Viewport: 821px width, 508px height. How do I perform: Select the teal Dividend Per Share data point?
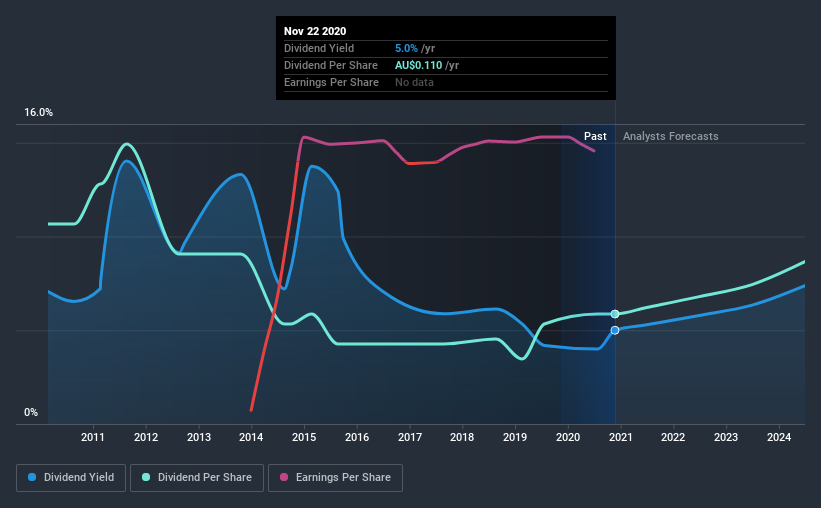tap(615, 314)
